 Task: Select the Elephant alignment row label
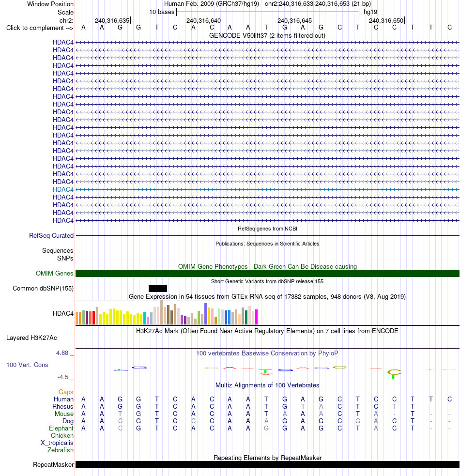tap(61, 429)
